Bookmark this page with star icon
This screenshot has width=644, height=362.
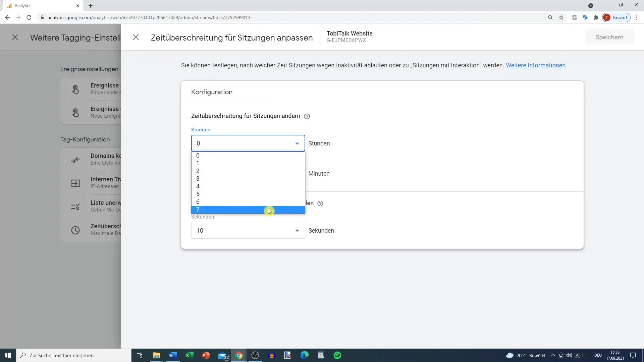point(561,17)
